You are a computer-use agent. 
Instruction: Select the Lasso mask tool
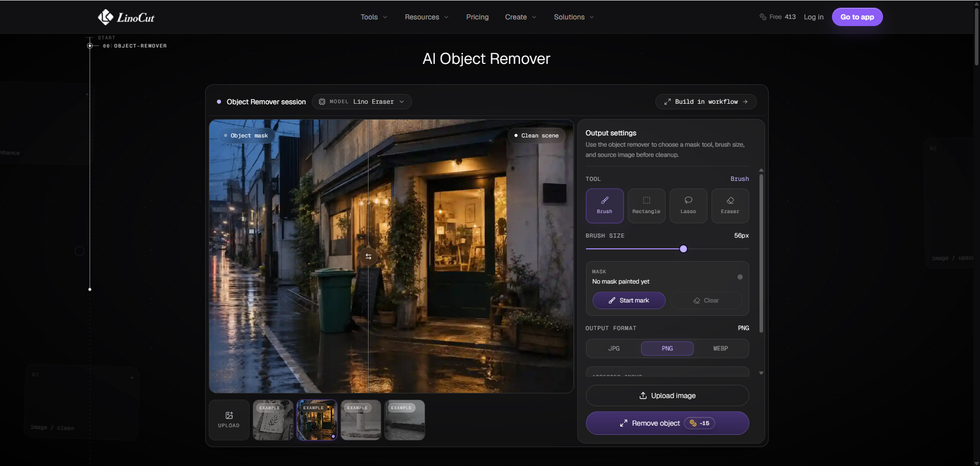point(688,205)
